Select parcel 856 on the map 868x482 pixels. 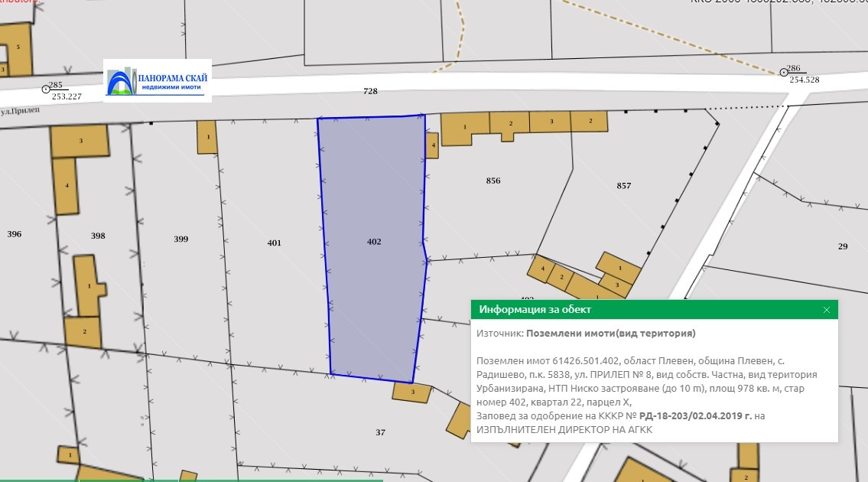tap(493, 181)
